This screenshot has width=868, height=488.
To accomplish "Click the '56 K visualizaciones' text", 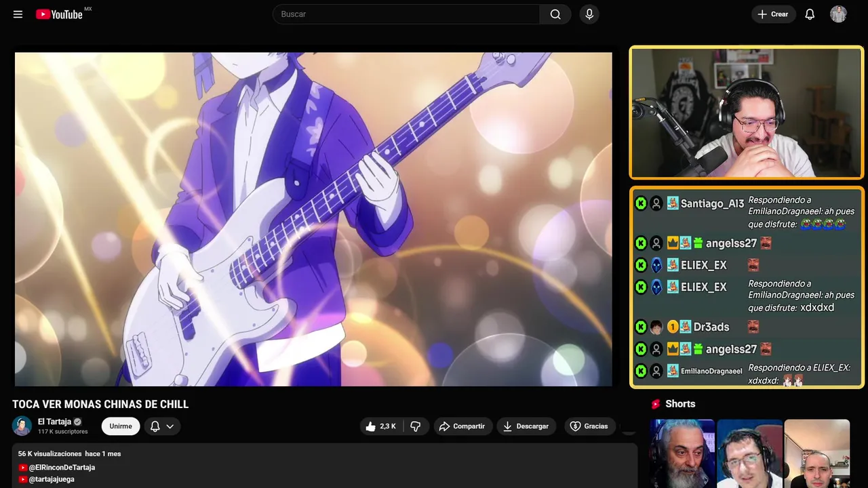I will click(50, 453).
